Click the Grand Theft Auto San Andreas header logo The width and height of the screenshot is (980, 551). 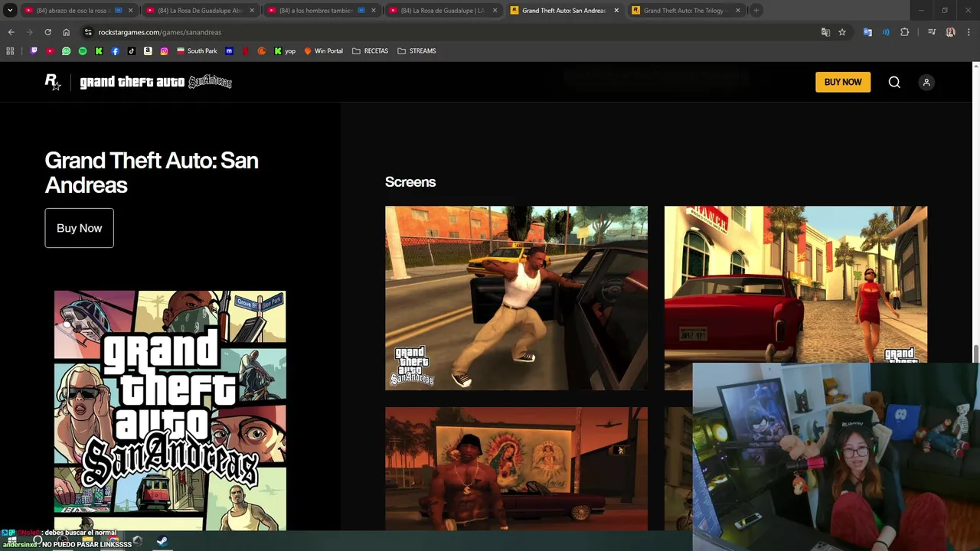click(156, 82)
